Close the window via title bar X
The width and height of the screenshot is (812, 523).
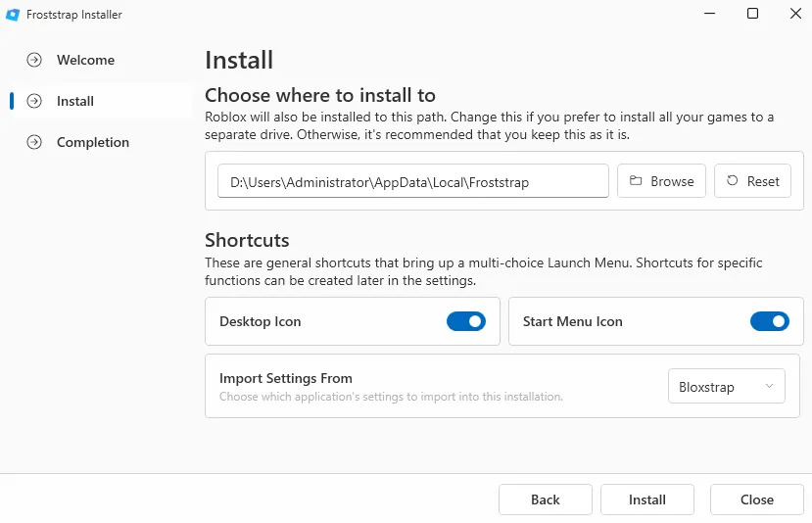click(x=795, y=14)
